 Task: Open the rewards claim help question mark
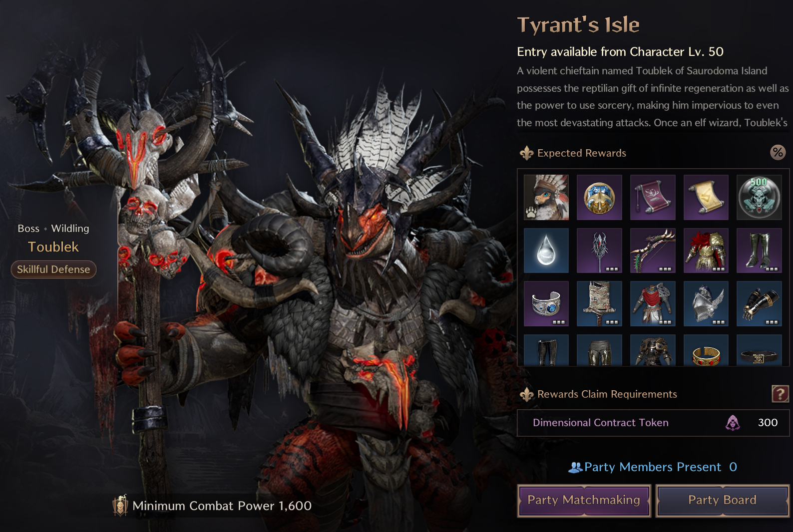pyautogui.click(x=780, y=394)
